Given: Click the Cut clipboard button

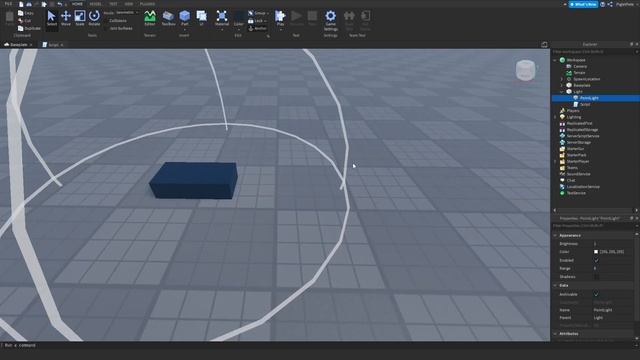Looking at the screenshot, I should point(24,20).
